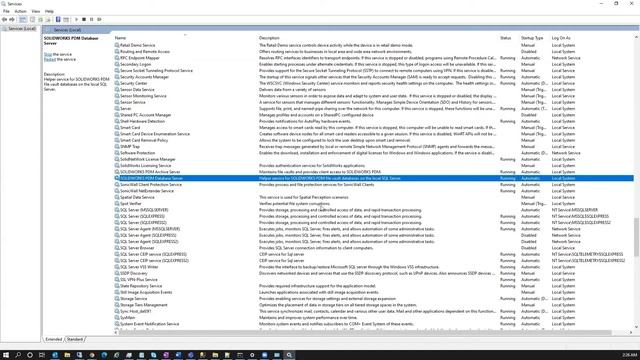640x360 pixels.
Task: Sort by the Log On As column header
Action: coord(561,38)
